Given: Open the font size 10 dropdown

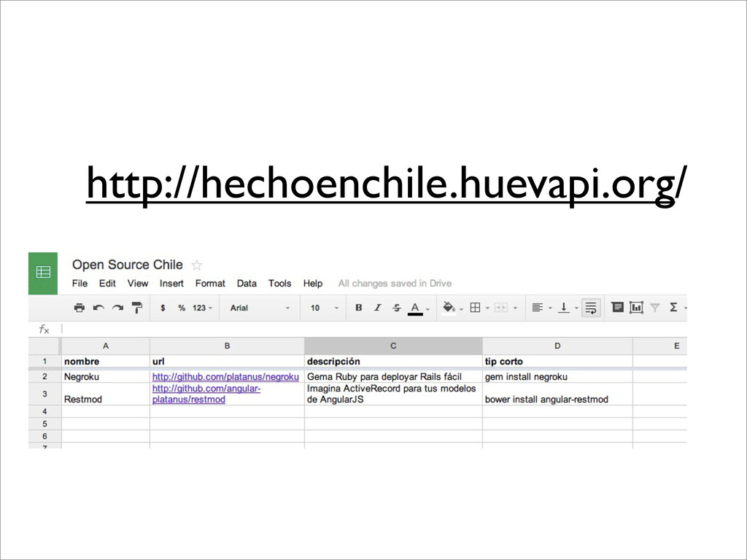Looking at the screenshot, I should (324, 308).
